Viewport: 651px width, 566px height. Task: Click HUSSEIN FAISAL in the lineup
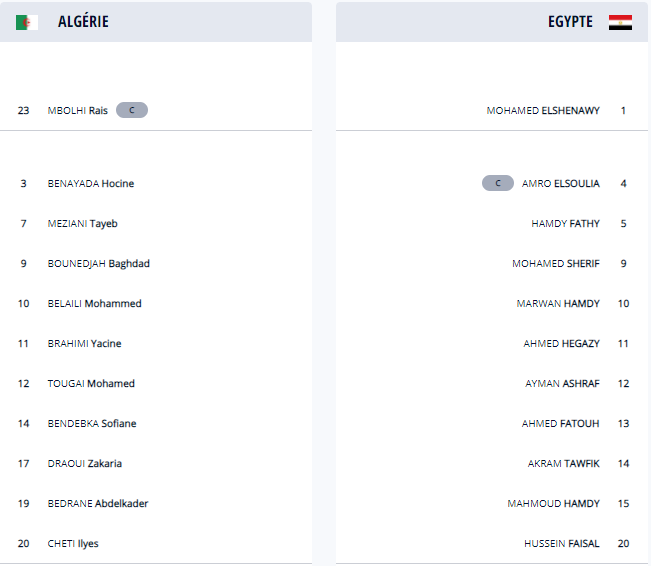562,543
